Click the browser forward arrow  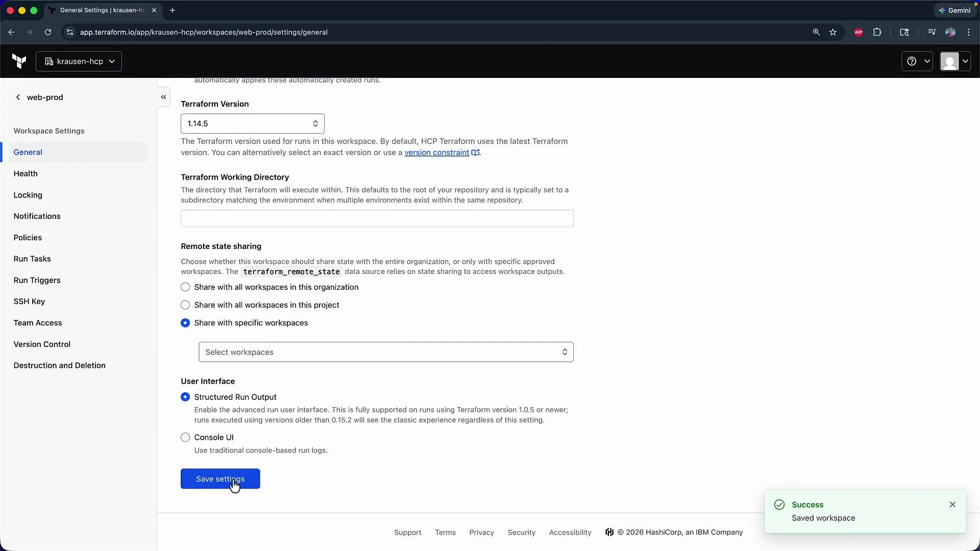click(30, 32)
